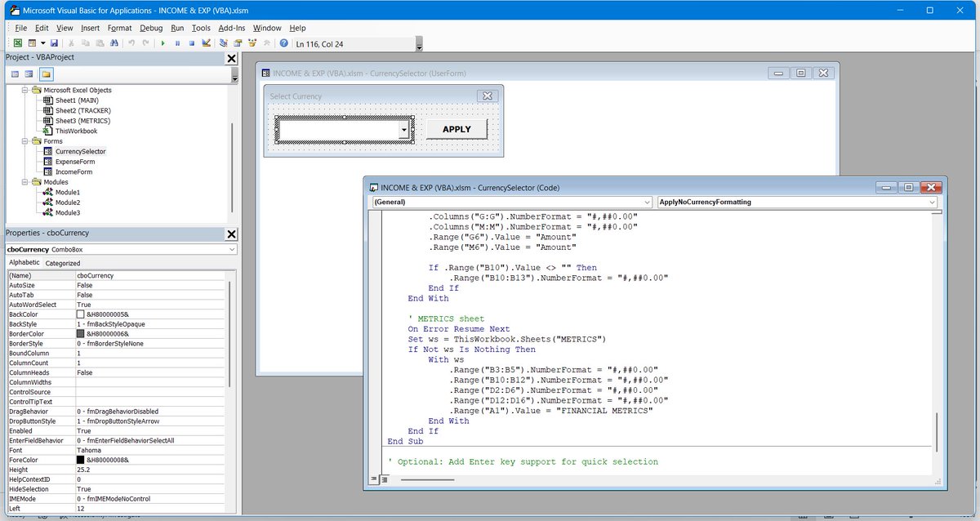The height and width of the screenshot is (521, 980).
Task: Toggle Design Mode icon
Action: [206, 42]
